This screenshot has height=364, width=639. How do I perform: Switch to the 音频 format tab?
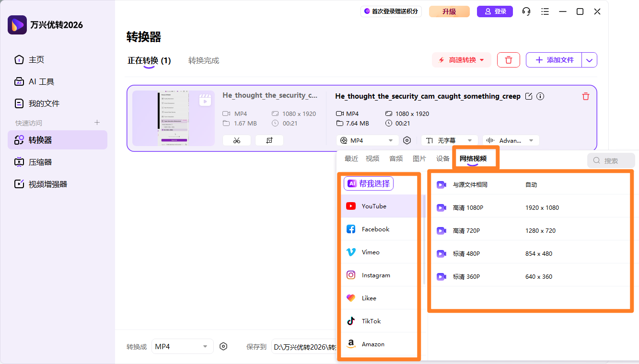[395, 158]
